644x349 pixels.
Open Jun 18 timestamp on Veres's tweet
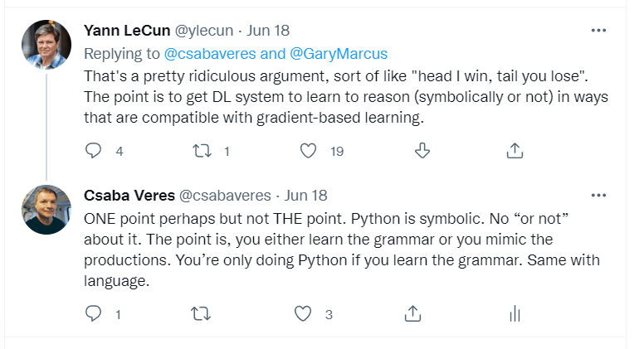point(306,196)
